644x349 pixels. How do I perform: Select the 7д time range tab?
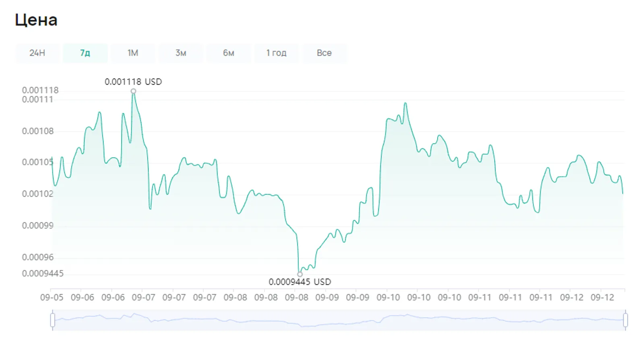pos(85,53)
